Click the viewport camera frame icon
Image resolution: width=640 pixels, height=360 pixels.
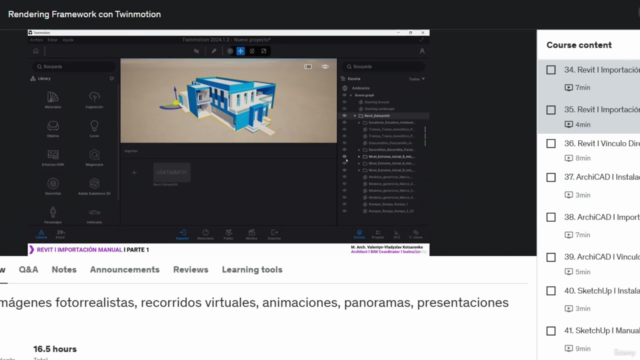pyautogui.click(x=308, y=67)
